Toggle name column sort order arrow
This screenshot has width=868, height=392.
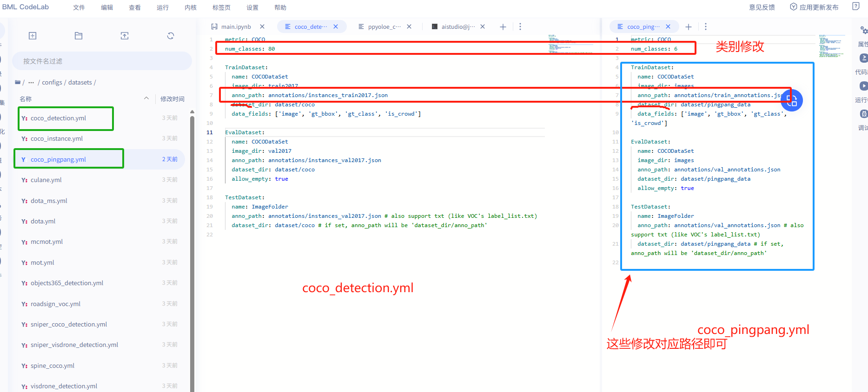pyautogui.click(x=146, y=98)
